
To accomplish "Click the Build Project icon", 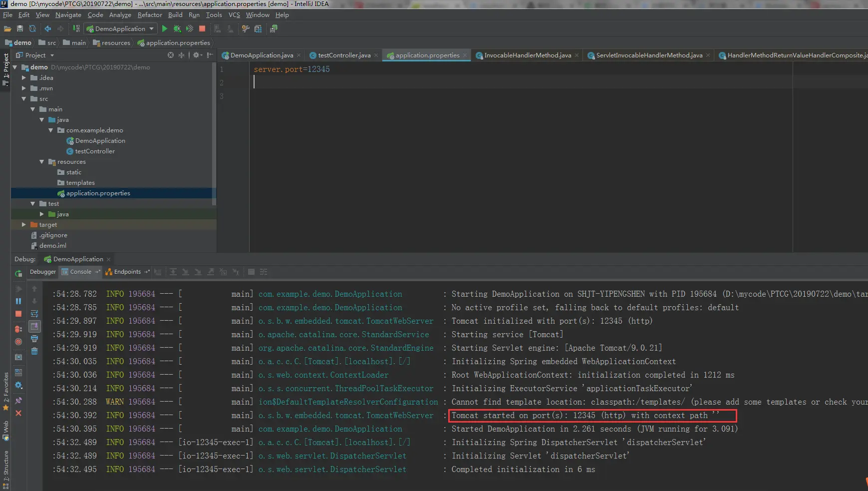I will click(76, 29).
